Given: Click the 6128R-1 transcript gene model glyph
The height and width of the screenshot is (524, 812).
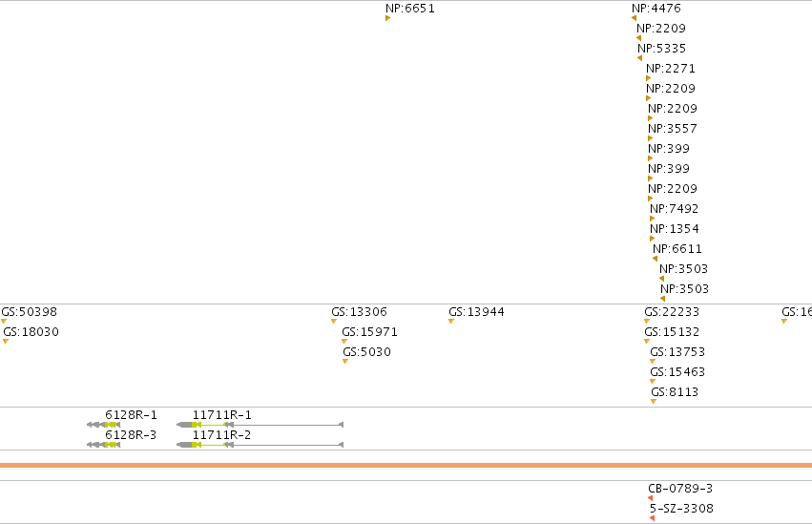Looking at the screenshot, I should [104, 425].
